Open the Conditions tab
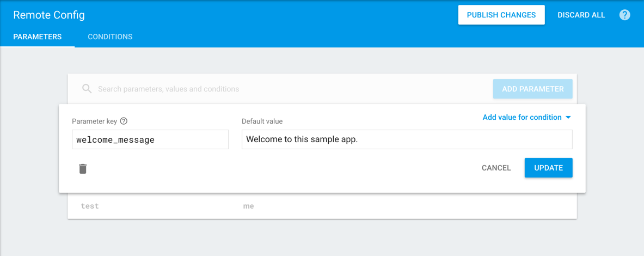This screenshot has height=256, width=644. tap(110, 37)
